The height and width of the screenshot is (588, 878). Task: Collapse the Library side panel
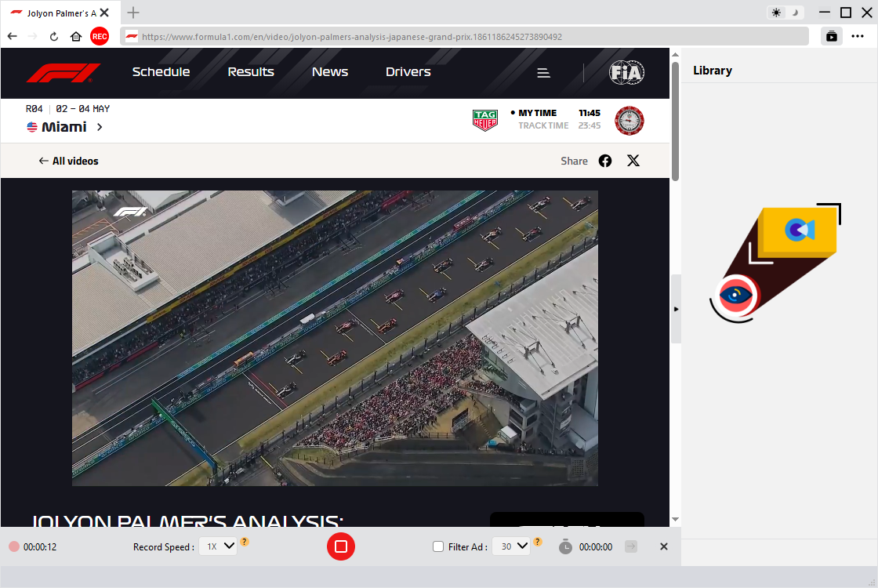676,309
